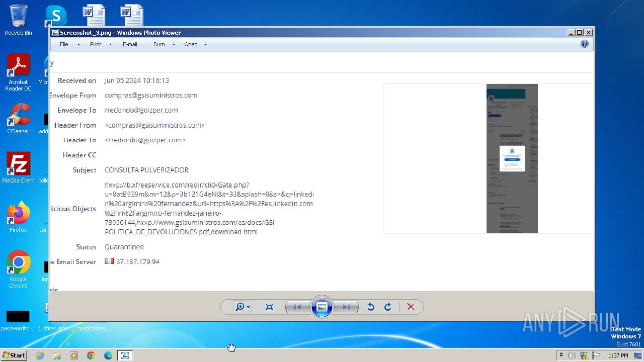Open the Photo Viewer help icon
644x362 pixels.
click(585, 44)
